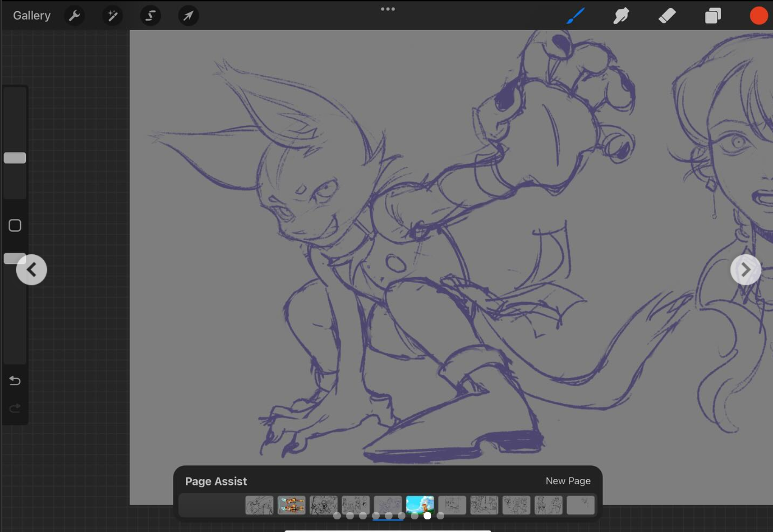Select the Transform arrow tool
Viewport: 773px width, 532px height.
pos(188,16)
